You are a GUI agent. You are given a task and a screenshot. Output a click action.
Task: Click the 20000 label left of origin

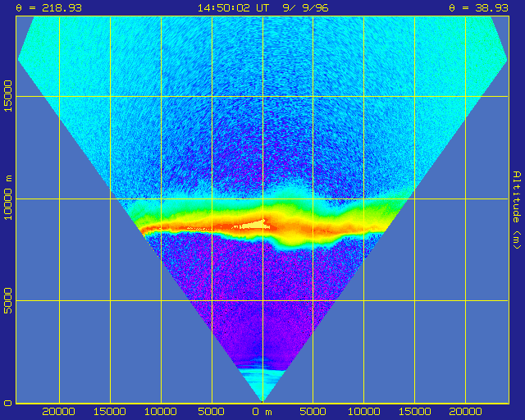58,412
